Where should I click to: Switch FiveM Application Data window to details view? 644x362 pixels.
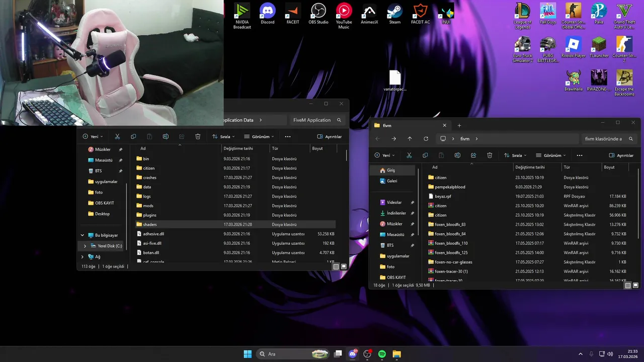point(336,266)
